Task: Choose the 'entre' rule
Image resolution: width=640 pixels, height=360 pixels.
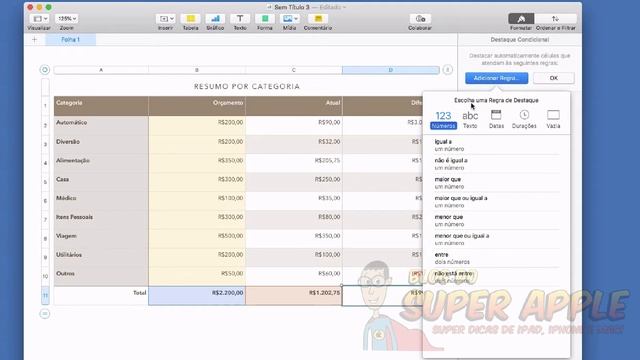Action: pyautogui.click(x=496, y=258)
